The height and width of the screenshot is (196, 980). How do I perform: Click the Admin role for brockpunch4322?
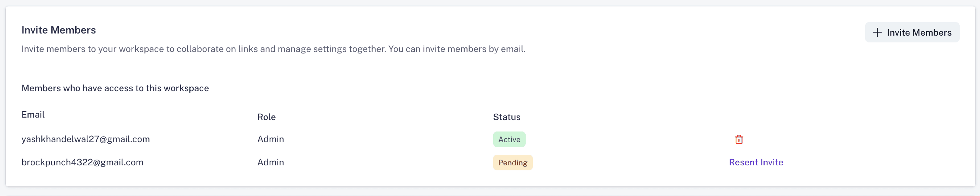coord(270,162)
